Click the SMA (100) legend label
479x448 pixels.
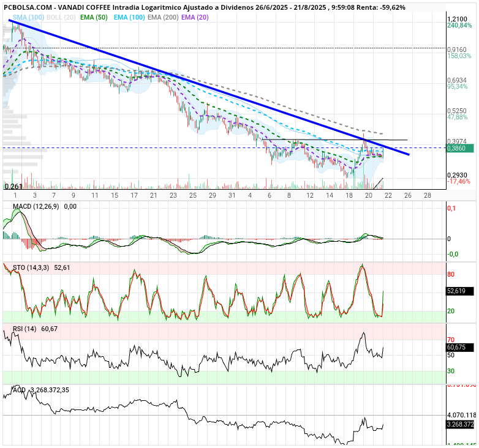pyautogui.click(x=28, y=17)
